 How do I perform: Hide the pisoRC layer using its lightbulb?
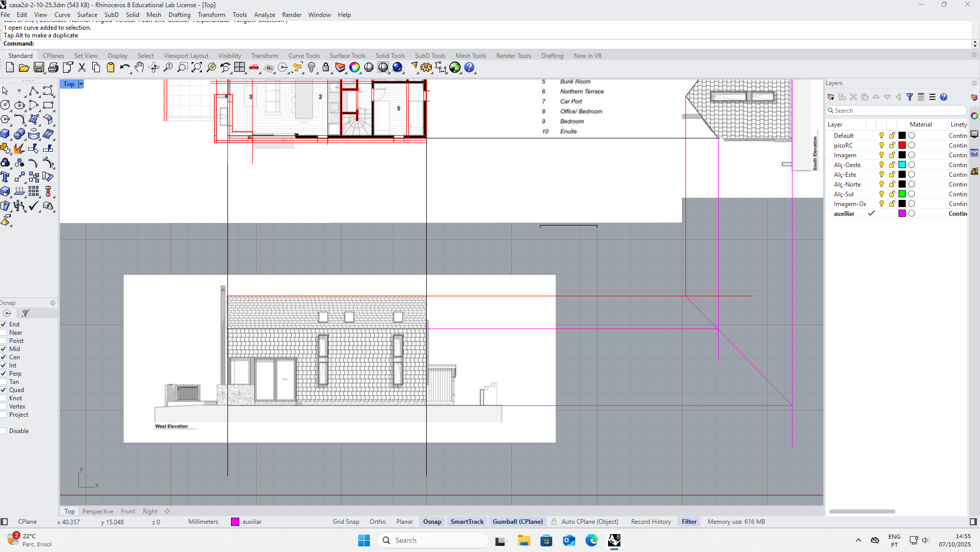coord(882,146)
